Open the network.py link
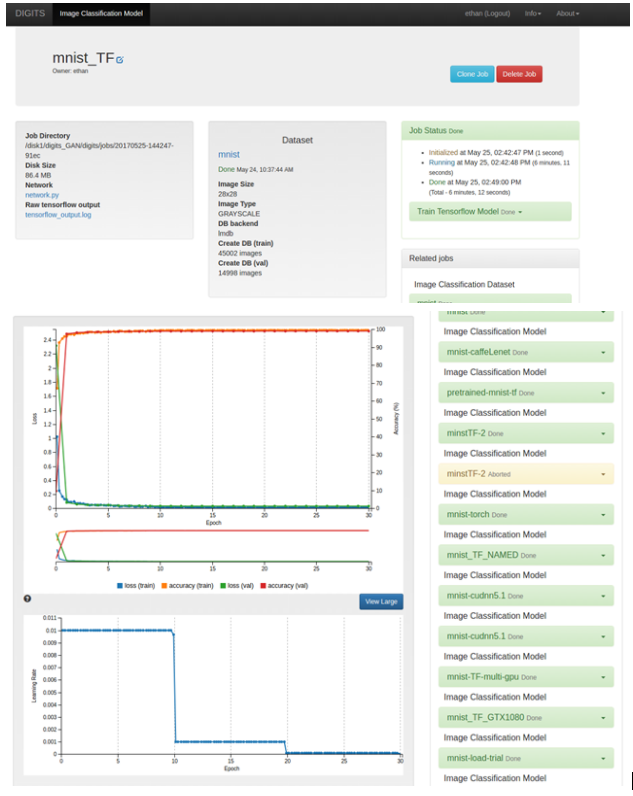 pyautogui.click(x=42, y=195)
